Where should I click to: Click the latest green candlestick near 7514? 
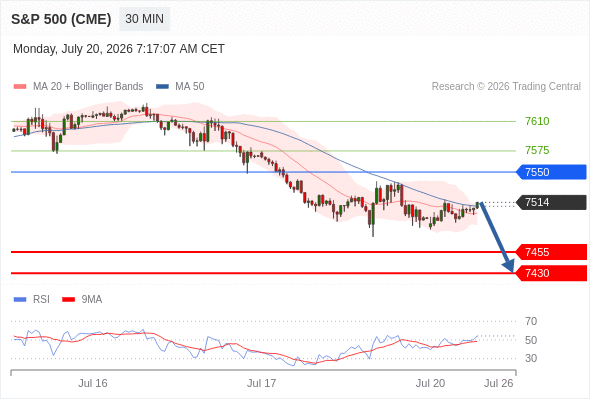[478, 205]
